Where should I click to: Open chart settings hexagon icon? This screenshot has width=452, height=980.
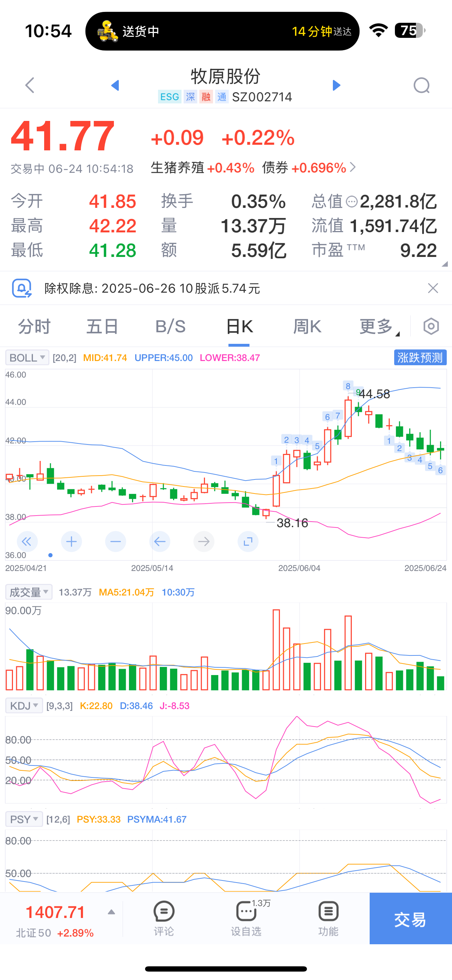431,326
